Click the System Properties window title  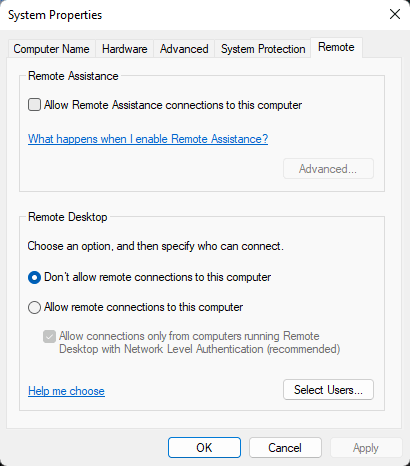[x=55, y=15]
